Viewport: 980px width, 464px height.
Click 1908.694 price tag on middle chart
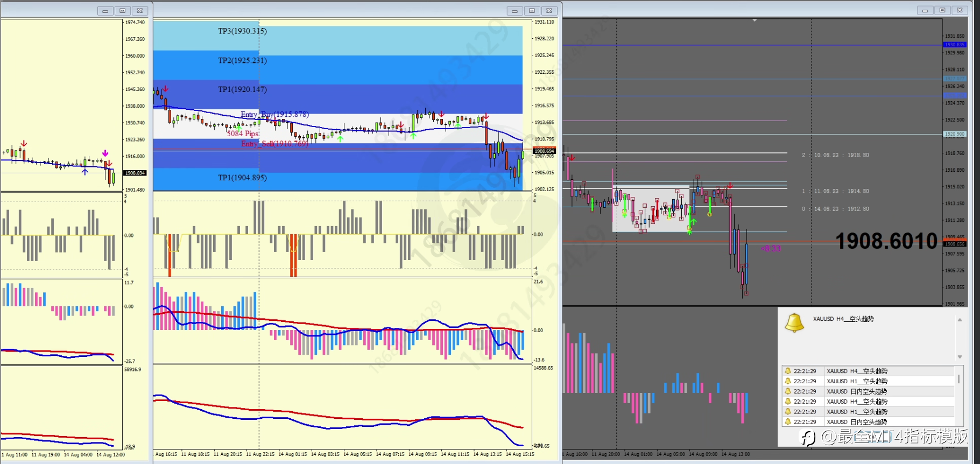coord(544,151)
